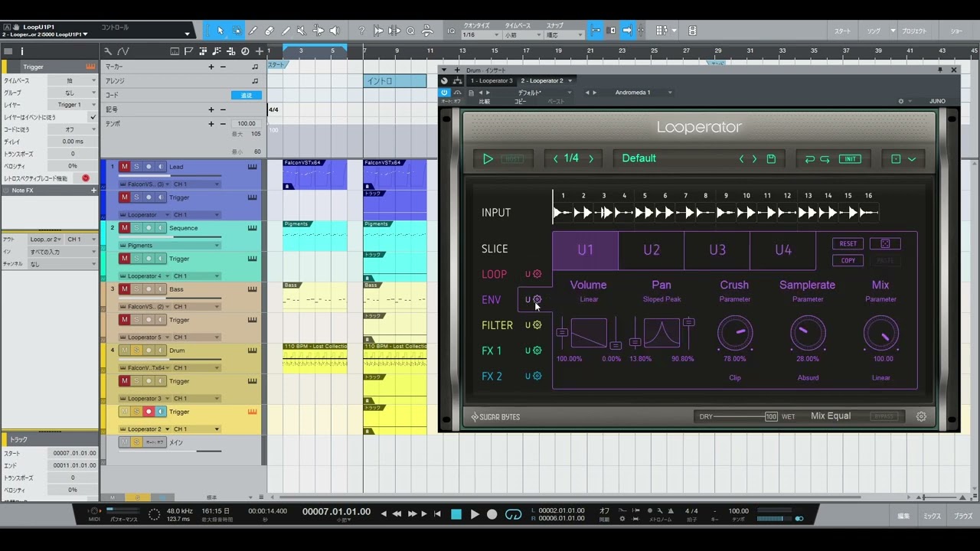Open Looperator settings gear at bottom right
980x551 pixels.
coord(921,416)
